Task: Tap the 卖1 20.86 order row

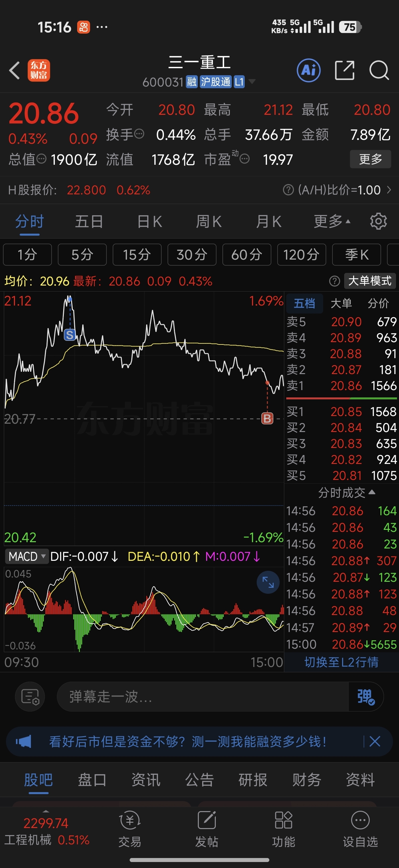Action: click(x=341, y=385)
